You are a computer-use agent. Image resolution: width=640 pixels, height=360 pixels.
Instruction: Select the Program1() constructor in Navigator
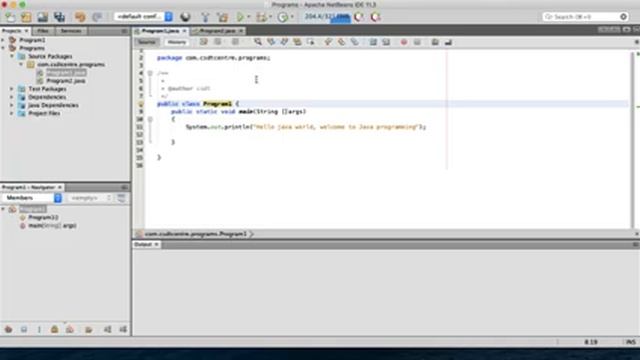(x=43, y=218)
